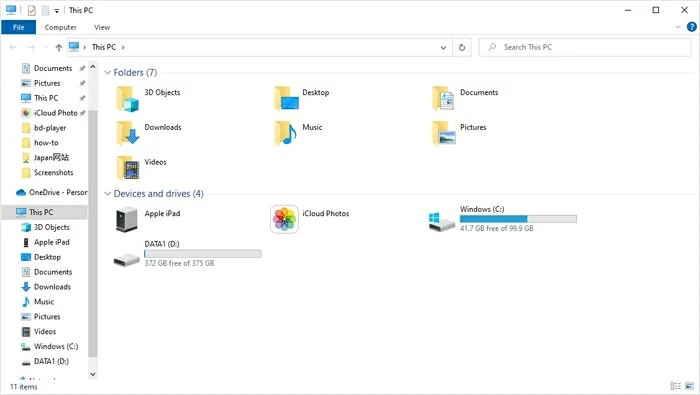The width and height of the screenshot is (700, 395).
Task: Select Desktop in navigation tree
Action: tap(41, 257)
